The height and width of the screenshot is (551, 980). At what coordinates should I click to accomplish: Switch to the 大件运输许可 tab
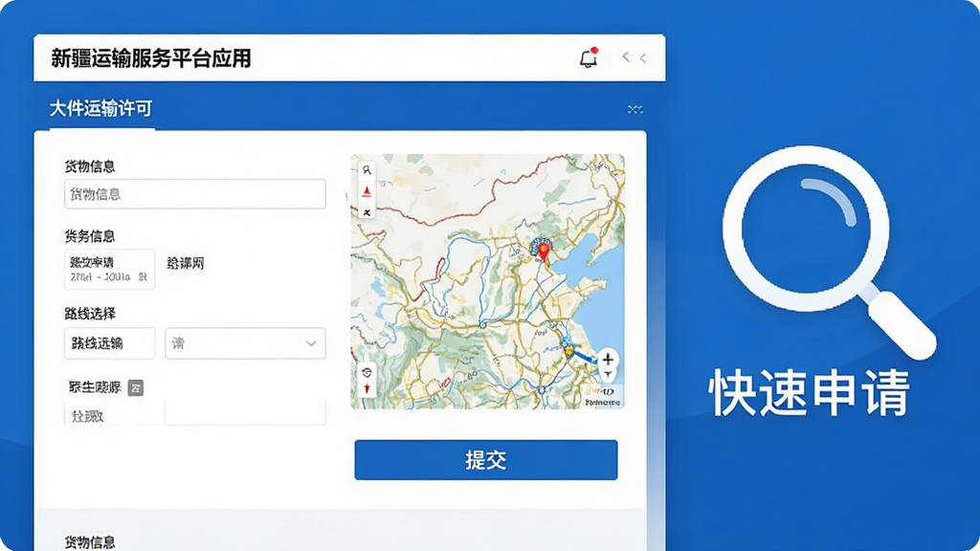point(100,109)
